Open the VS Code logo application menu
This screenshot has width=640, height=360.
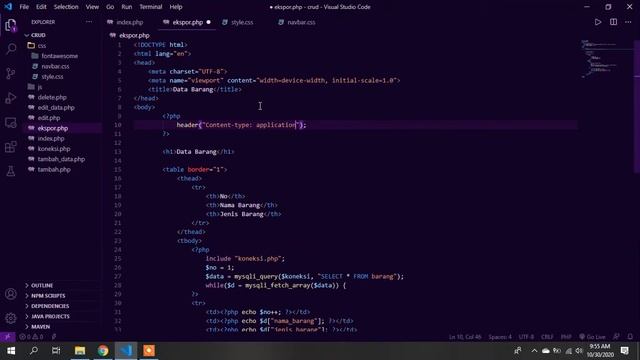point(8,7)
